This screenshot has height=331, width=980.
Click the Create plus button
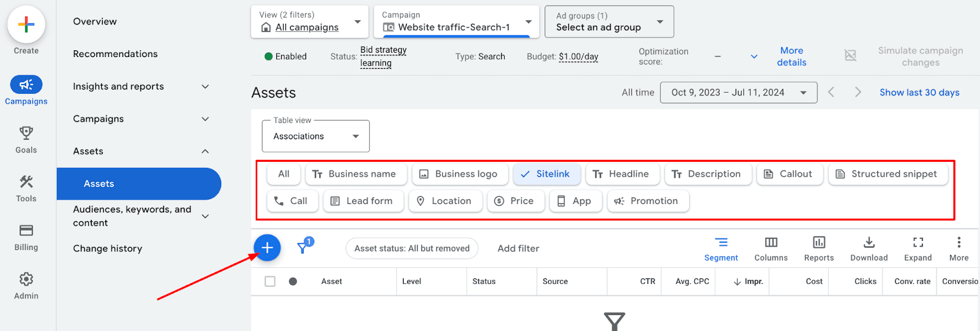26,25
